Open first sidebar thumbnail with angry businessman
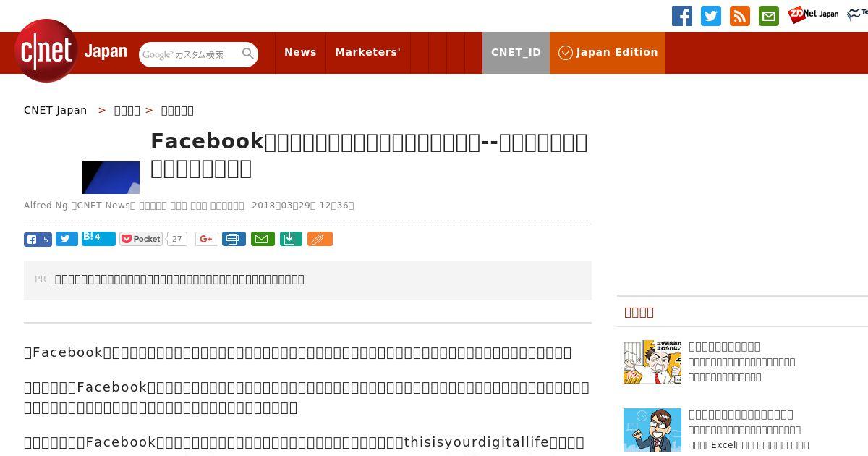The image size is (868, 456). pos(652,362)
